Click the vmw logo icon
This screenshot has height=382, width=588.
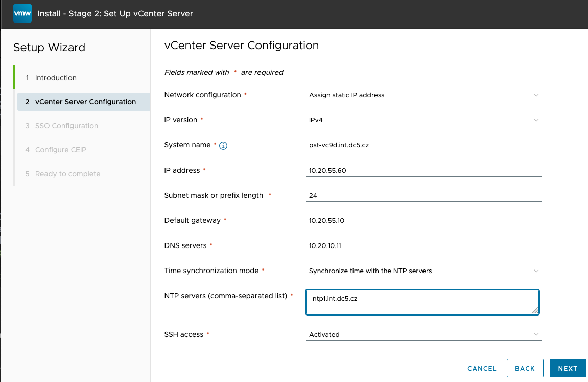coord(22,13)
